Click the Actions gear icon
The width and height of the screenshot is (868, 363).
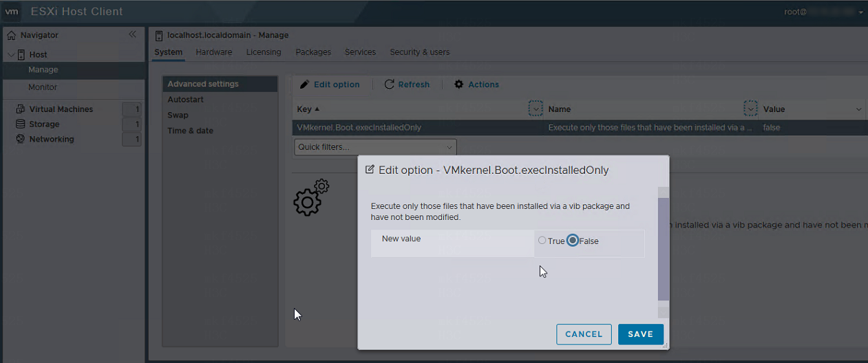tap(459, 84)
